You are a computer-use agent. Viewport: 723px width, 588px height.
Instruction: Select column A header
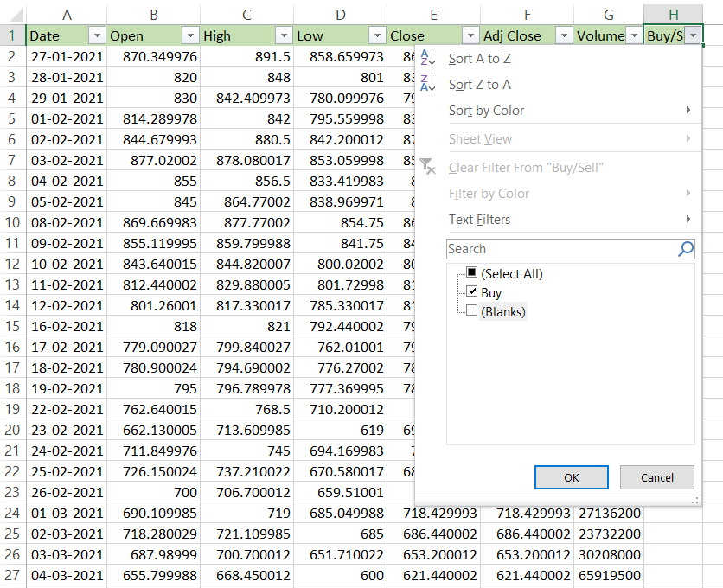tap(67, 14)
